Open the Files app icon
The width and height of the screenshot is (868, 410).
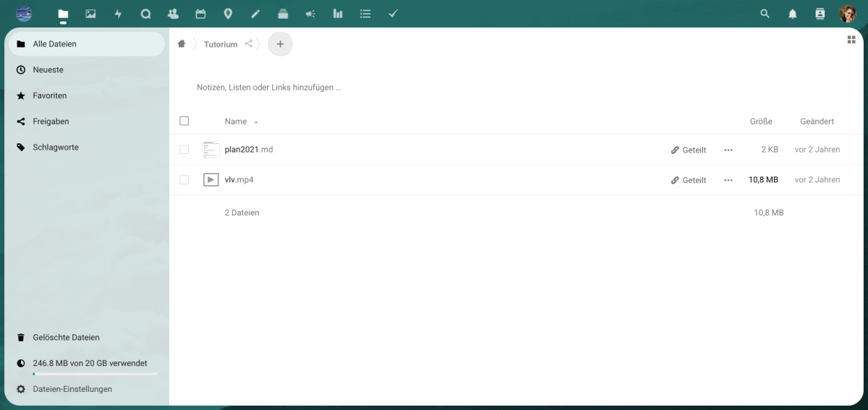pos(63,14)
